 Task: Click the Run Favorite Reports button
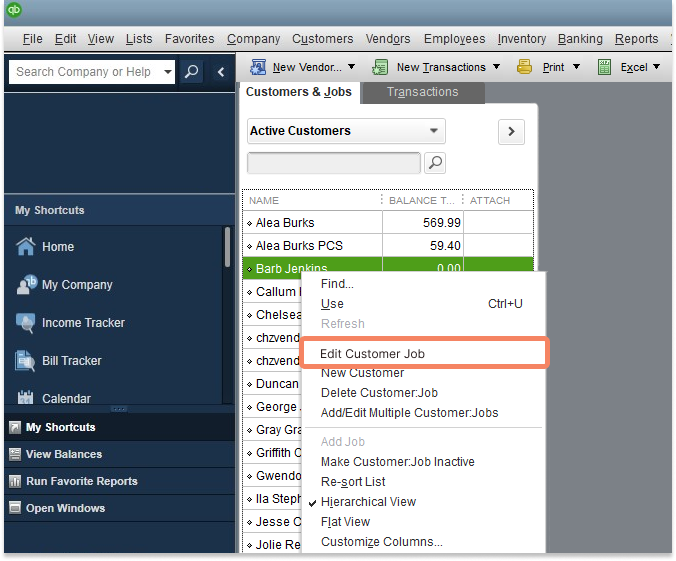coord(119,481)
